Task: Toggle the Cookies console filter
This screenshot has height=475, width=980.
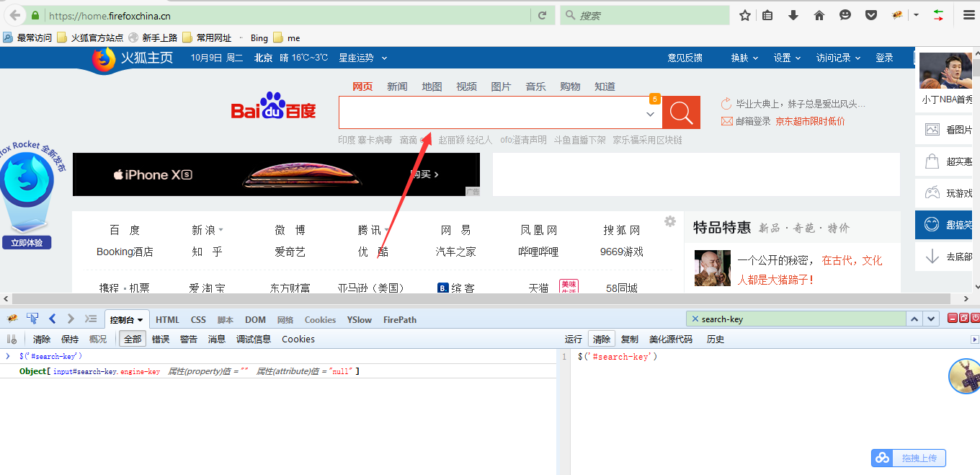Action: coord(298,339)
